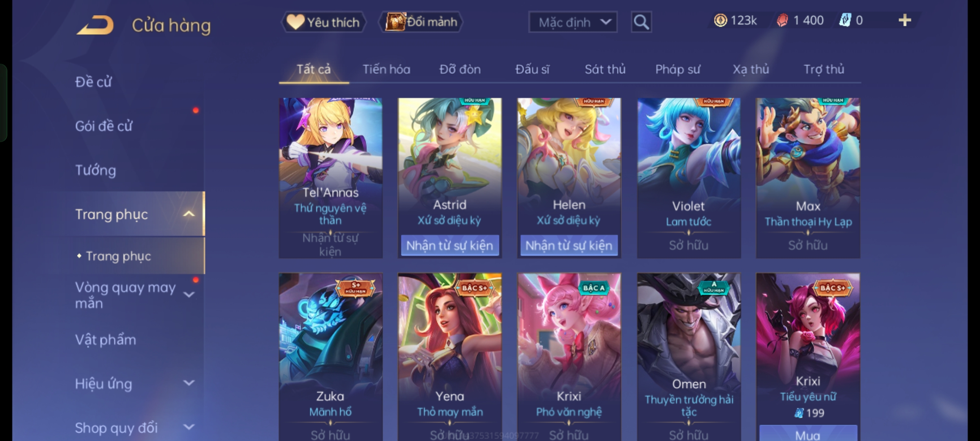Expand the Shop quy đổi section
This screenshot has height=441, width=980.
pyautogui.click(x=189, y=427)
